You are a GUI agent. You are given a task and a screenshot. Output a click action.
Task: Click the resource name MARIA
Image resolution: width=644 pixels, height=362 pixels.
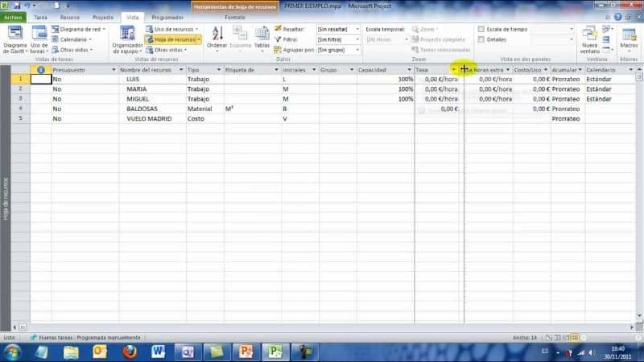point(137,88)
